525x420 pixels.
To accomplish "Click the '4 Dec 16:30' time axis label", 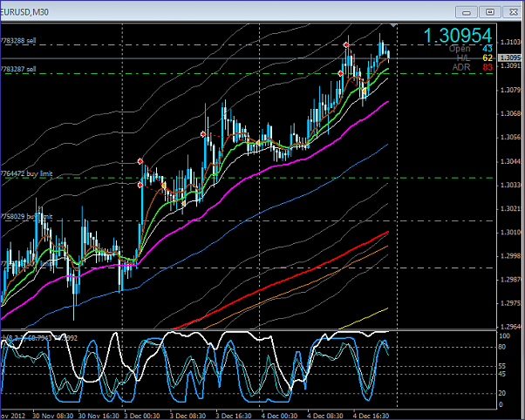I will pos(372,416).
